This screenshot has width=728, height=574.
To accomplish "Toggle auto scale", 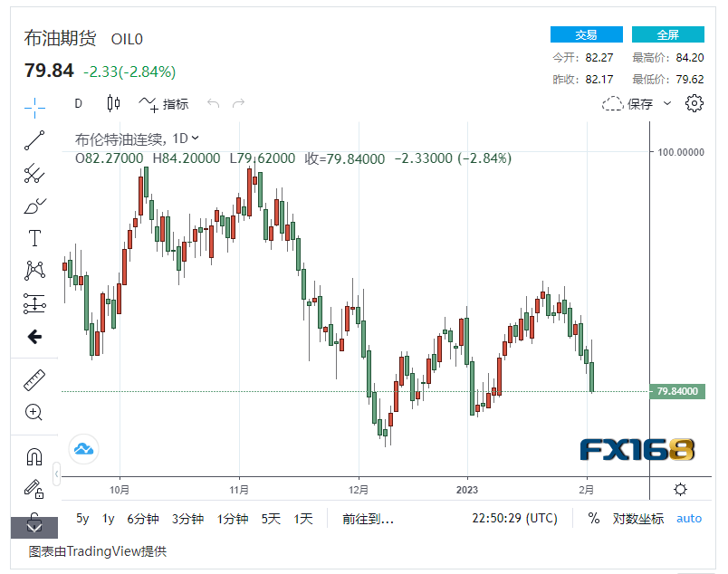I will click(689, 518).
